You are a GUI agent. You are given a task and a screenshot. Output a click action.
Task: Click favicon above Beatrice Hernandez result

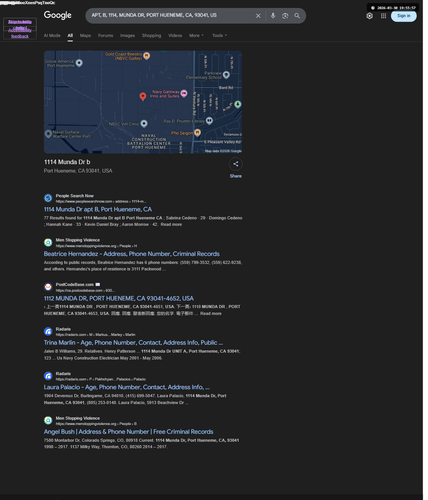click(x=48, y=242)
